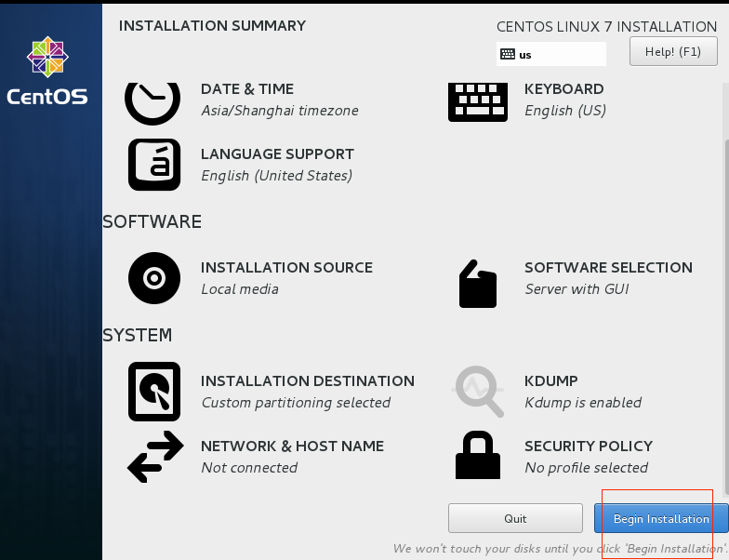Open the INSTALLATION DESTINATION label
The image size is (729, 560).
tap(308, 381)
